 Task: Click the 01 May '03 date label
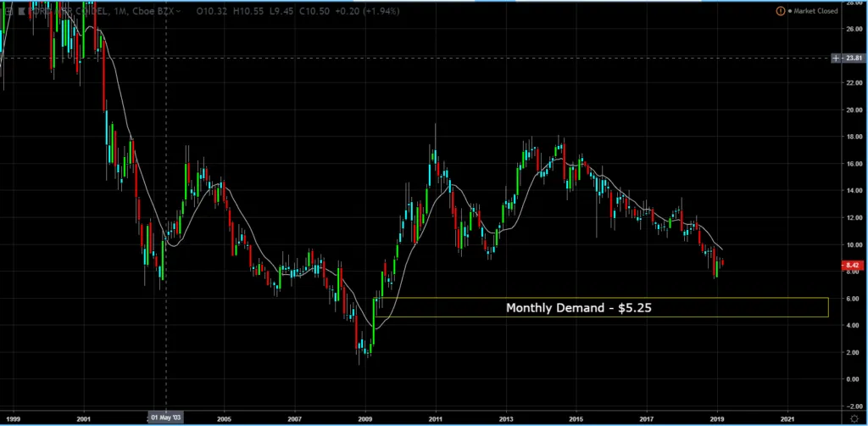pos(165,418)
